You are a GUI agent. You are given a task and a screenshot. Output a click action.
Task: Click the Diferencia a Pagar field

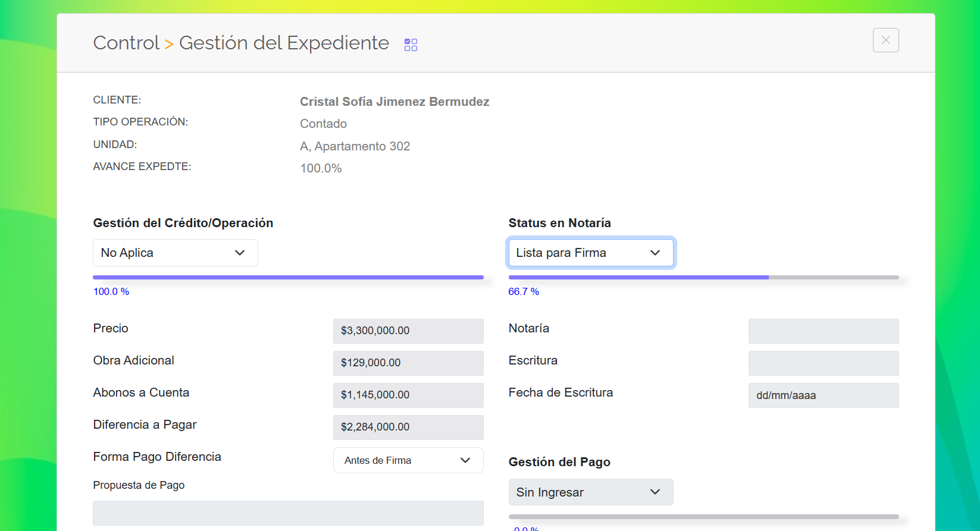tap(408, 427)
